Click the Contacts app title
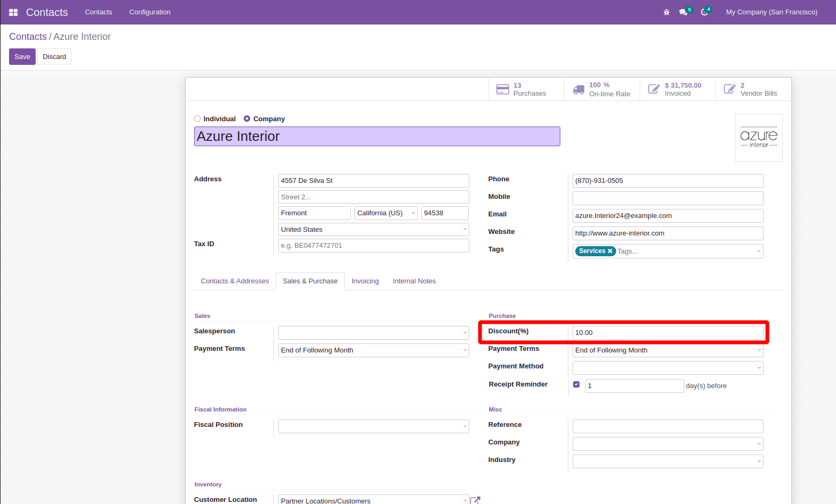This screenshot has height=504, width=836. pyautogui.click(x=47, y=12)
